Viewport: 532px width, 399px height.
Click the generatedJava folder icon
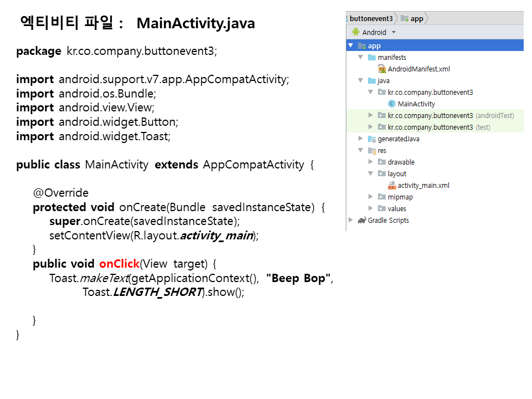(x=372, y=139)
